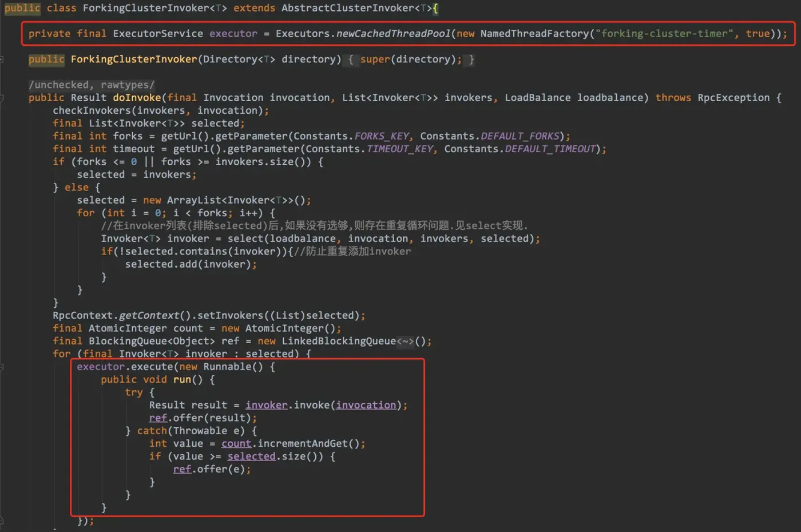Click the 'else' keyword
Screen dimensions: 801x532
77,188
